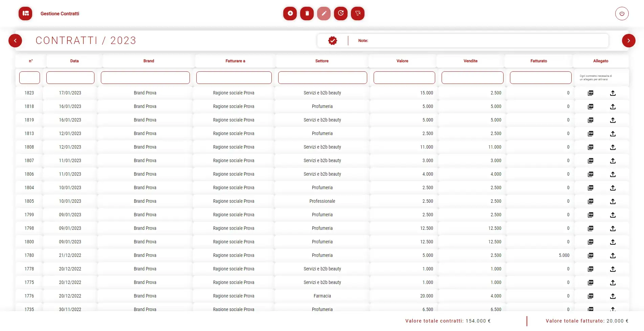Open PDF attachment for contract 1808

(591, 147)
